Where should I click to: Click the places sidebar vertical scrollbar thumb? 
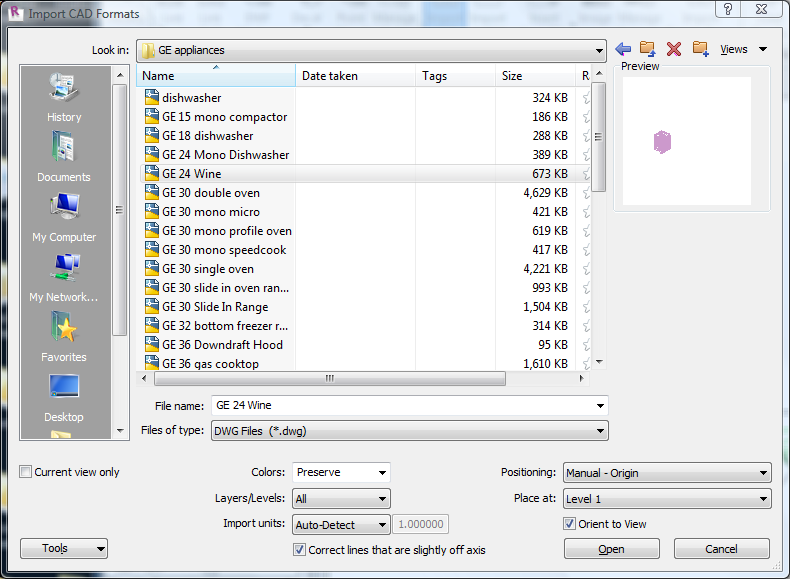(119, 210)
